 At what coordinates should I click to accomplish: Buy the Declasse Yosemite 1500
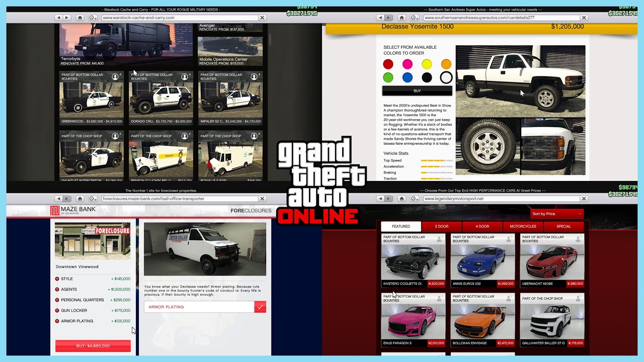(x=417, y=91)
